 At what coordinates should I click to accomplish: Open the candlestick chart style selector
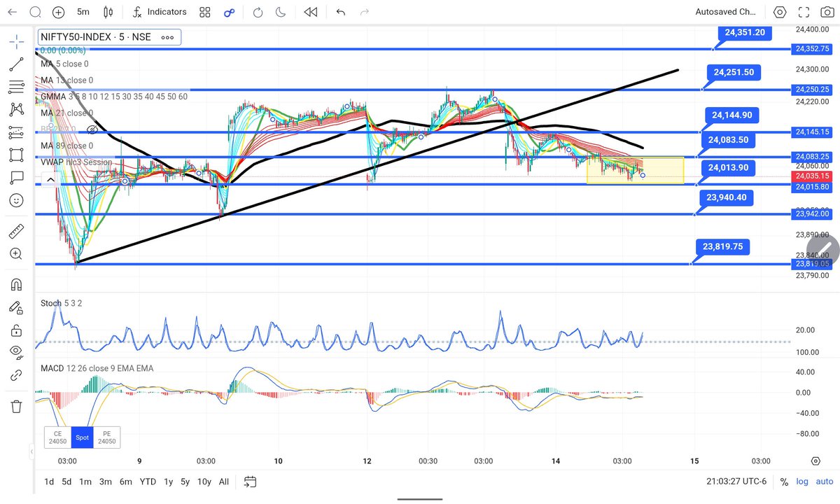coord(107,12)
